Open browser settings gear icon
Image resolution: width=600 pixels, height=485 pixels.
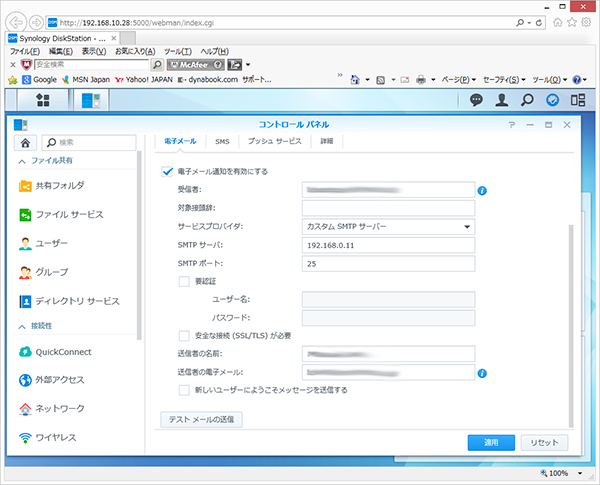[x=586, y=23]
